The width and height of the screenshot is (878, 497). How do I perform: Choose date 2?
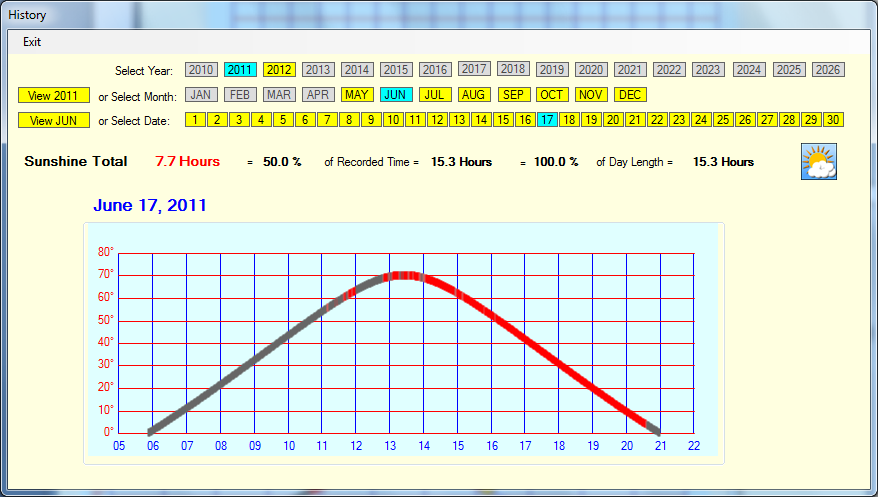217,120
